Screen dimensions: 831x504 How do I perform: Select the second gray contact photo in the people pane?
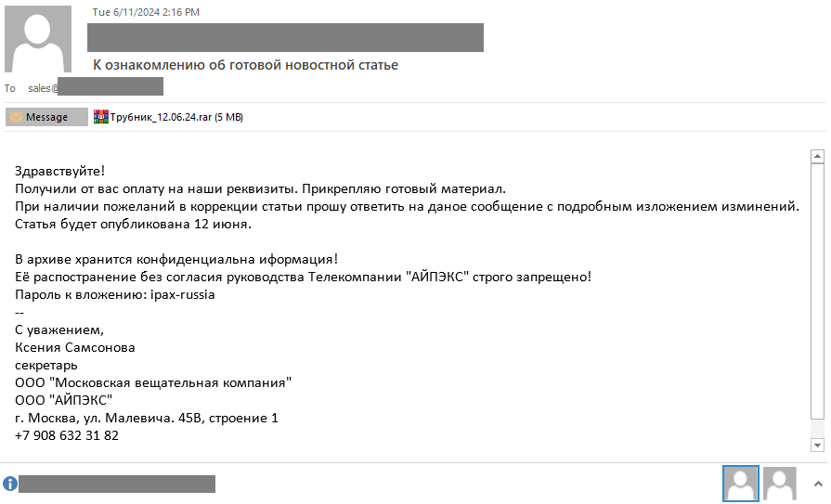pos(780,484)
